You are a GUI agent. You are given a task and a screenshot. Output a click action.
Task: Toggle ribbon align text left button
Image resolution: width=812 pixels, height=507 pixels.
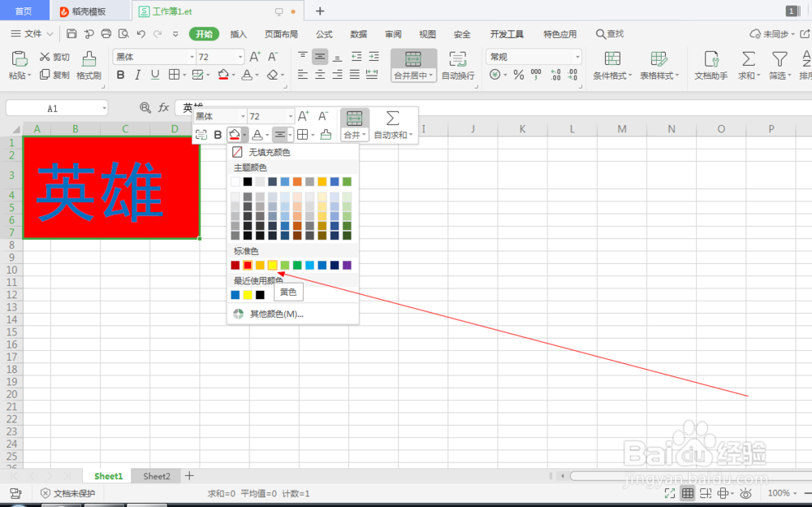coord(303,75)
